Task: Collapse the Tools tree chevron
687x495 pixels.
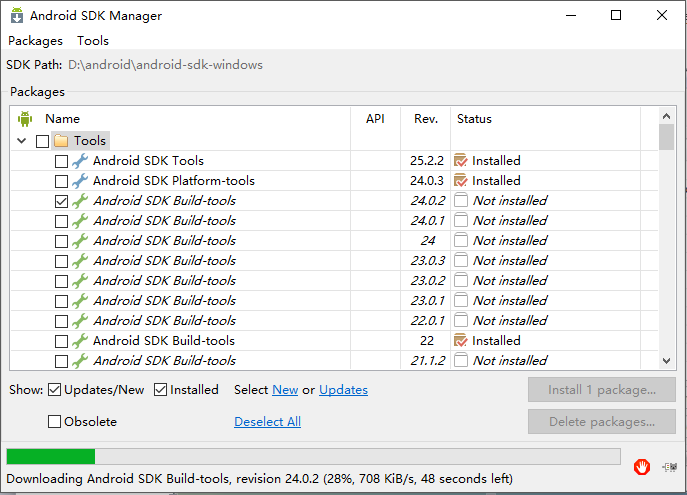Action: 21,141
